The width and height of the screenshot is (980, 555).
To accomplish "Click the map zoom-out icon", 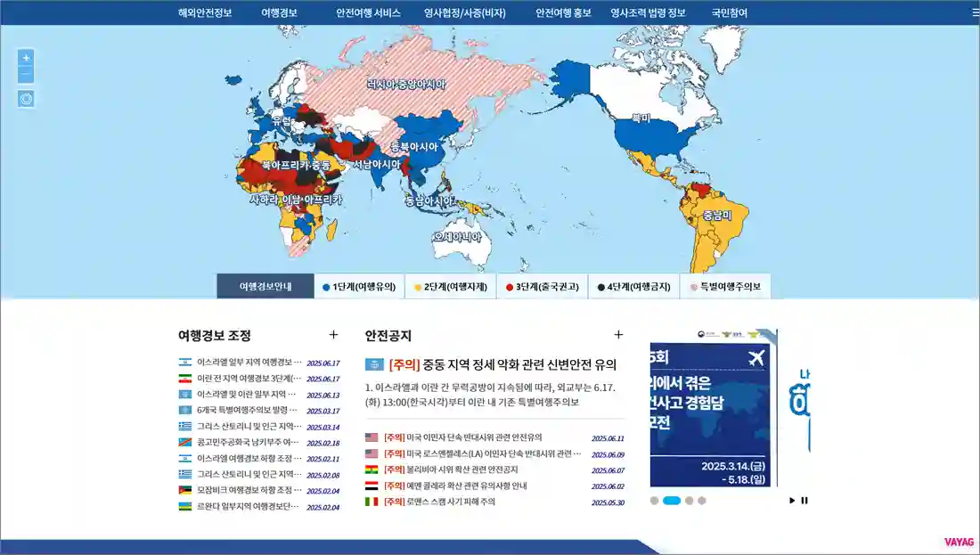I will tap(25, 73).
